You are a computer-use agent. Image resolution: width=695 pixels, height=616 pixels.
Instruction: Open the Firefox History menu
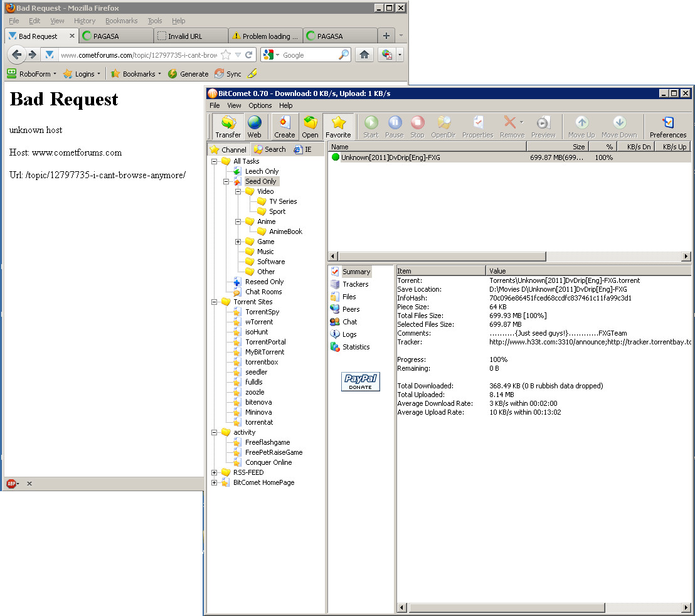pyautogui.click(x=85, y=21)
